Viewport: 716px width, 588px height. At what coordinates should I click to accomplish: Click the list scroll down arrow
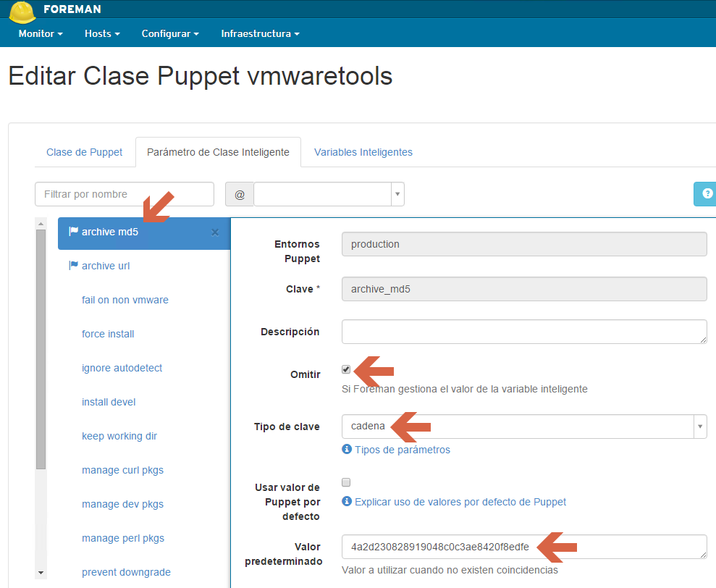click(41, 573)
